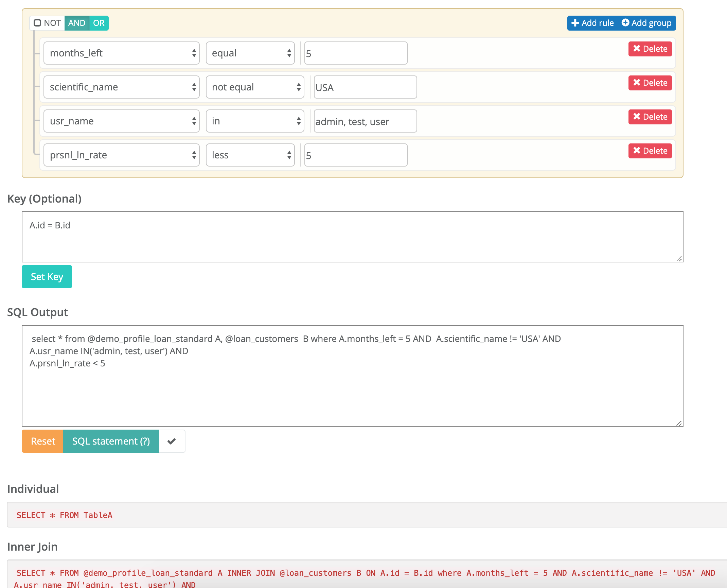727x588 pixels.
Task: Click the Reset button
Action: (x=43, y=441)
